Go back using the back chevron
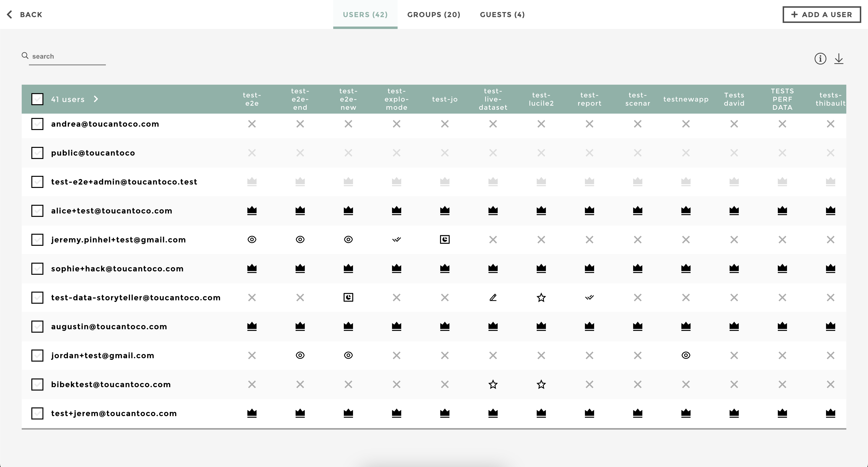 tap(10, 14)
